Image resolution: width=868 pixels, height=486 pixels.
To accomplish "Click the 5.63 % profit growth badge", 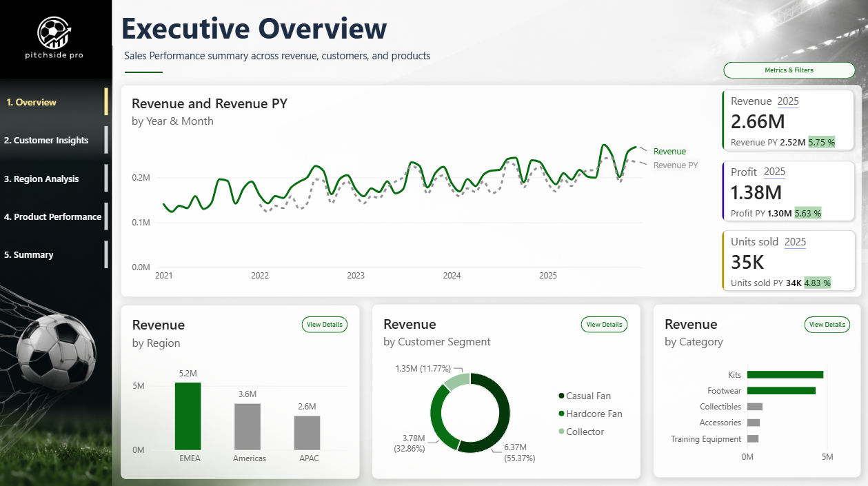I will 808,213.
